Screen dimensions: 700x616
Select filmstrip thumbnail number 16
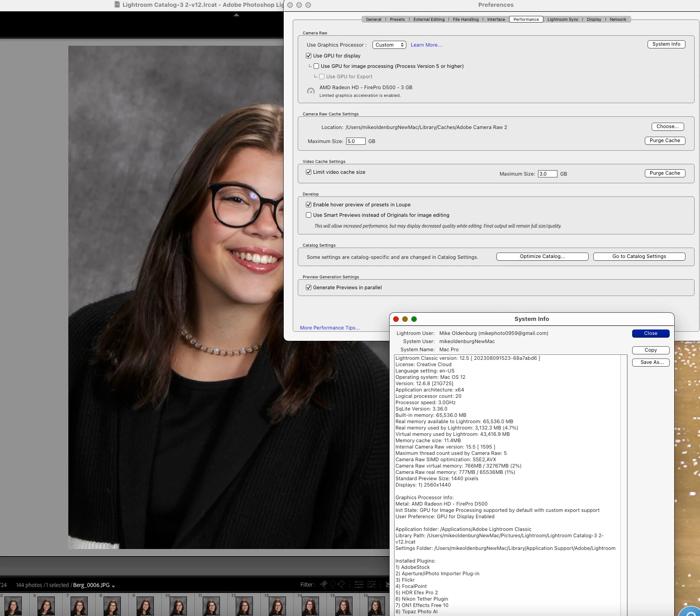[x=376, y=605]
